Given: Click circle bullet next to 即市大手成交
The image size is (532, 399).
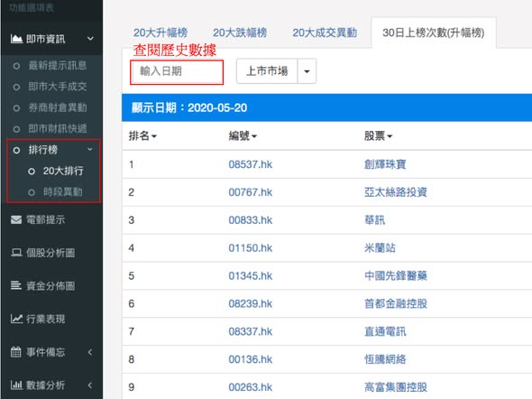Looking at the screenshot, I should point(16,88).
